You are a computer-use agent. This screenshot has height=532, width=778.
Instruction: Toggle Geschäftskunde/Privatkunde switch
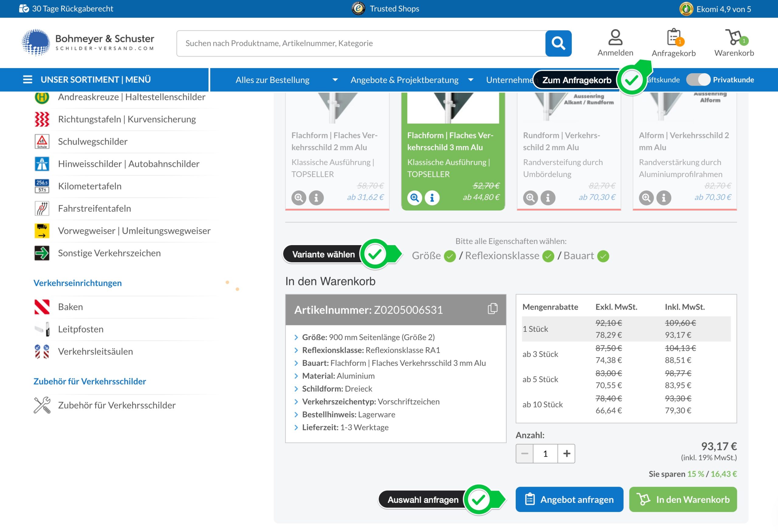pos(698,80)
